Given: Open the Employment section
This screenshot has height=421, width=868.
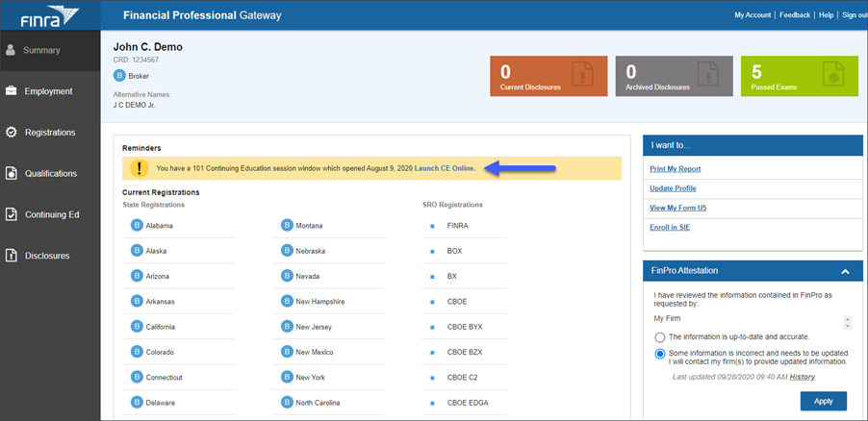Looking at the screenshot, I should coord(50,91).
